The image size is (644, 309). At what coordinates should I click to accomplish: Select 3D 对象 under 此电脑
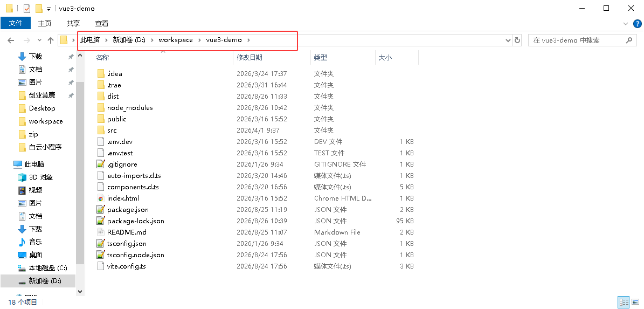(40, 177)
